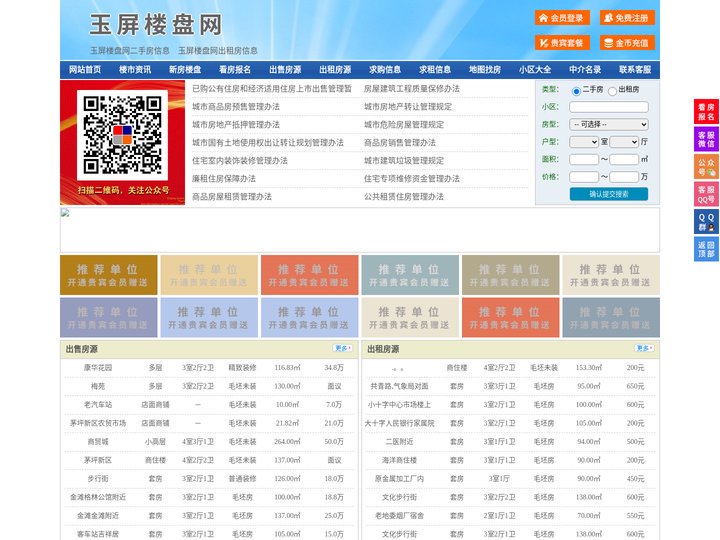
Task: Click the 看房报名 red sidebar icon
Action: (x=706, y=112)
